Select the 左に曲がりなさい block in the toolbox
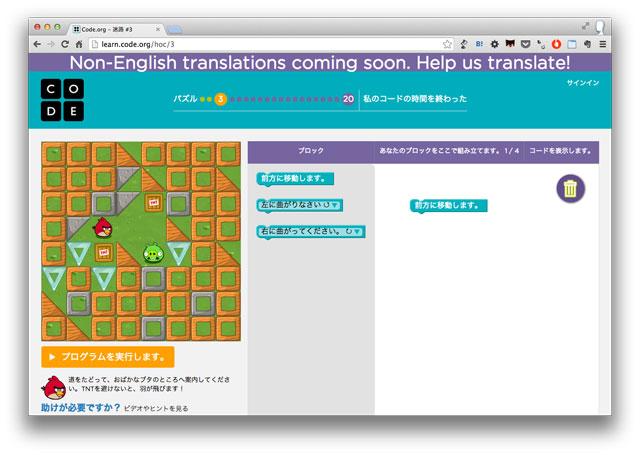 (x=300, y=205)
